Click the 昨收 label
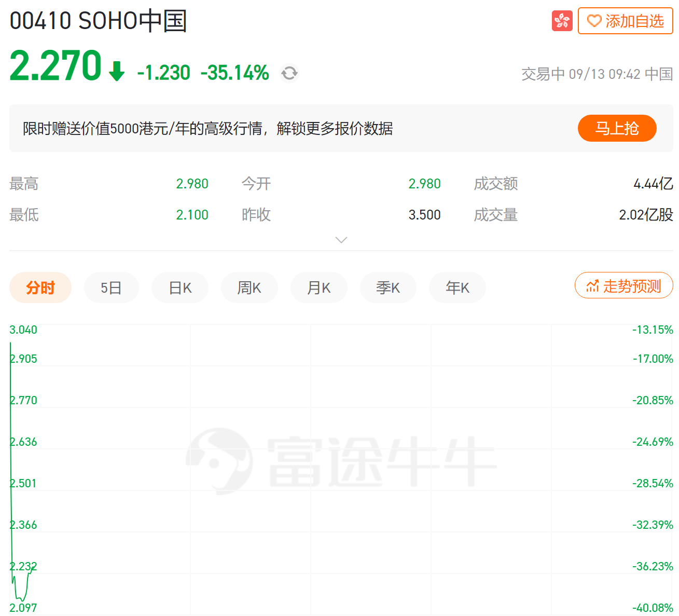 point(256,215)
